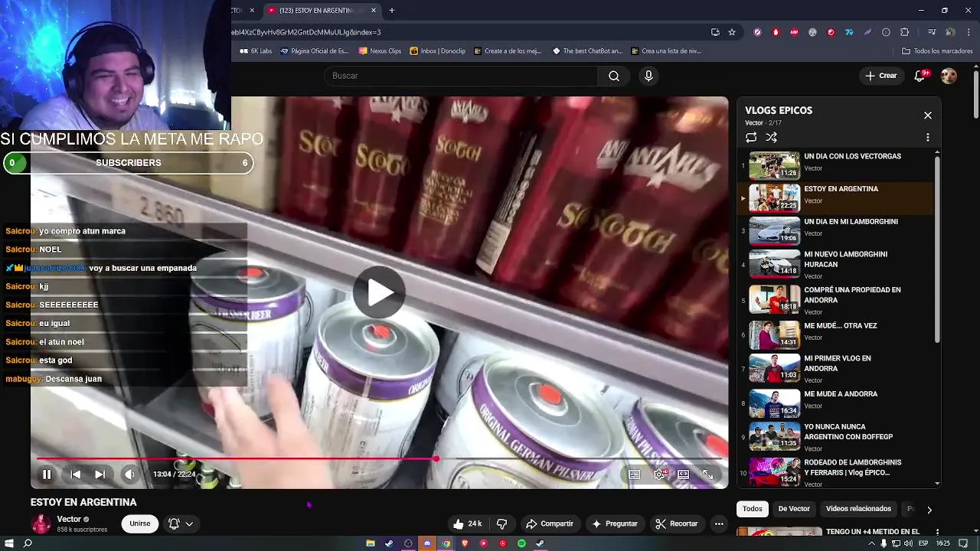Open Vector channel name link
Viewport: 980px width, 551px height.
click(69, 519)
